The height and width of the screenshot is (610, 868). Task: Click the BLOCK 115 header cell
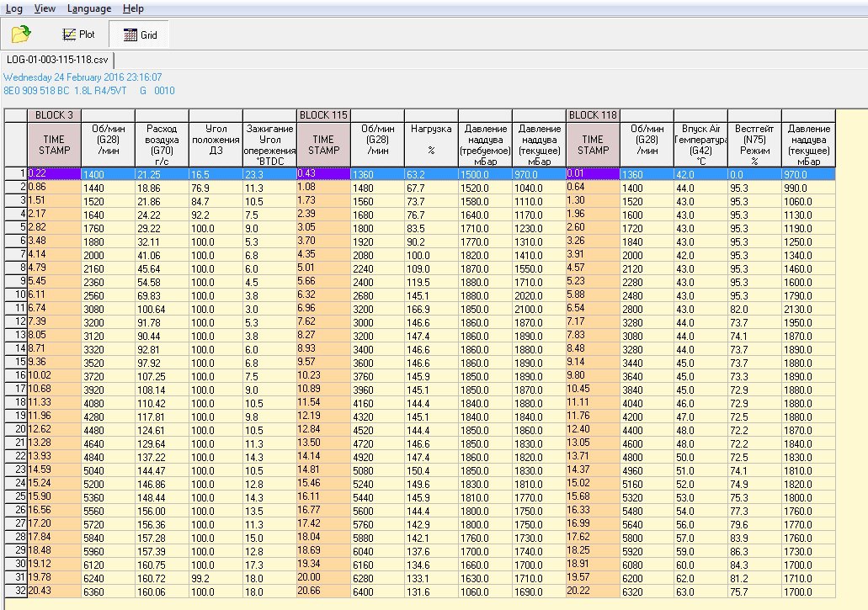tap(324, 115)
